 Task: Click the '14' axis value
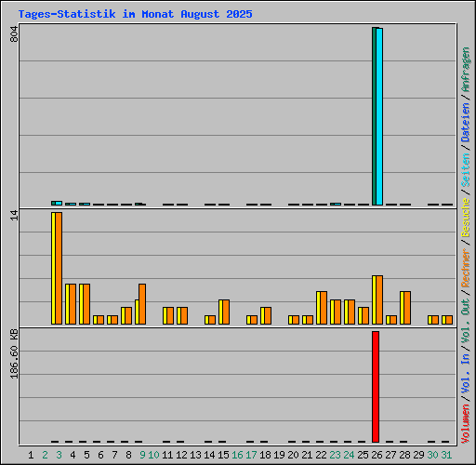pos(14,216)
